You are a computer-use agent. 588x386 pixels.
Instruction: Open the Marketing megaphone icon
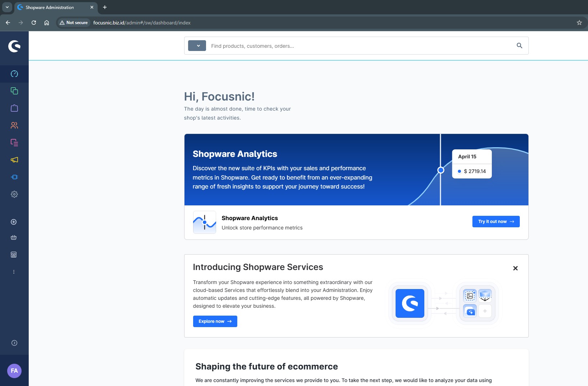click(x=14, y=160)
